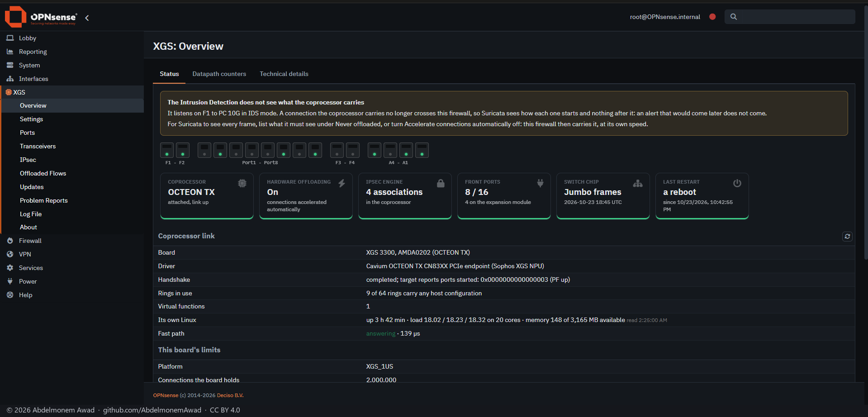
Task: Click the network icon on the Switch Chip card
Action: pos(638,183)
